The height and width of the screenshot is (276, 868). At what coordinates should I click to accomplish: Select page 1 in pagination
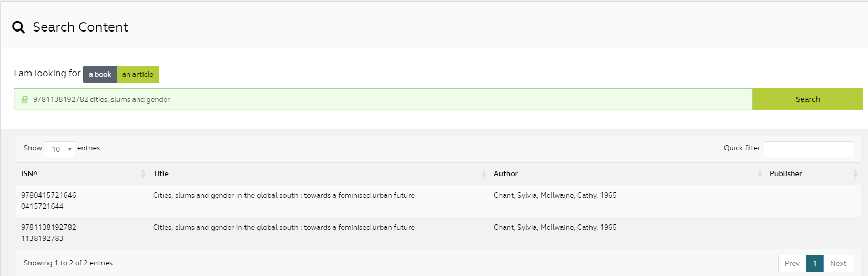click(x=814, y=263)
